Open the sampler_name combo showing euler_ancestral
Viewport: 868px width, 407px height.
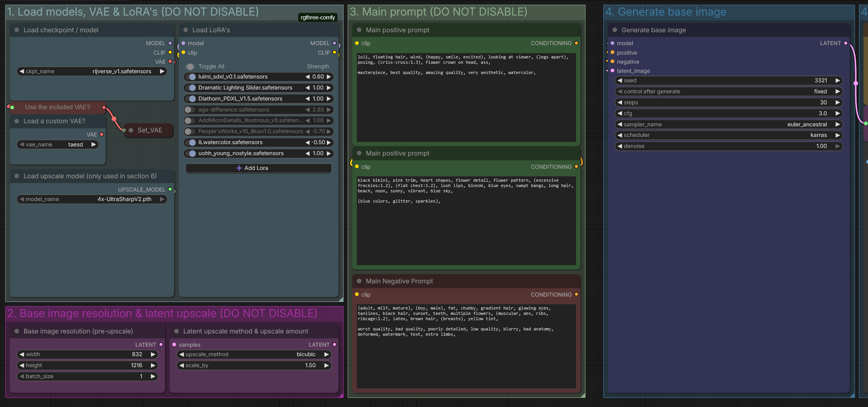pos(729,124)
